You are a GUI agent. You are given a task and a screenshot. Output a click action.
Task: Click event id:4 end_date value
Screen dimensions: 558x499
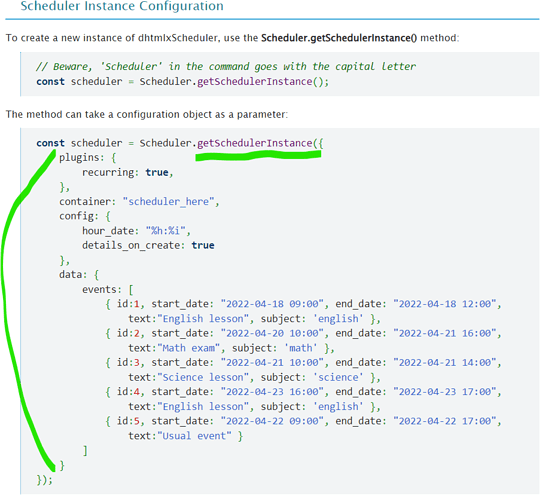[x=445, y=392]
